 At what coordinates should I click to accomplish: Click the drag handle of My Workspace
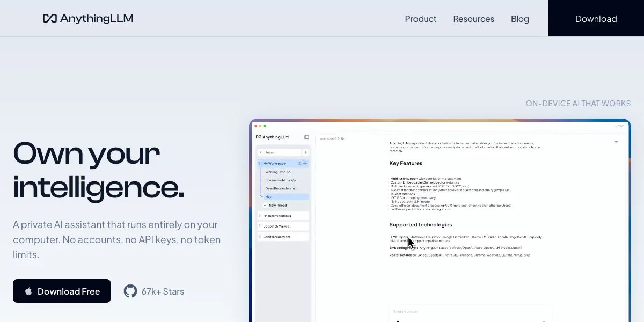[x=260, y=163]
